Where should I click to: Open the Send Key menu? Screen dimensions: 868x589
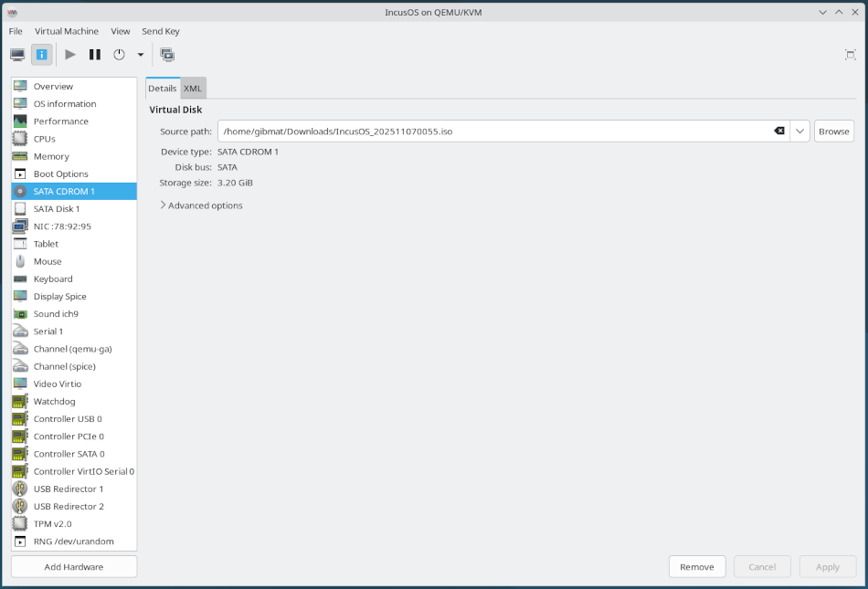pyautogui.click(x=161, y=30)
